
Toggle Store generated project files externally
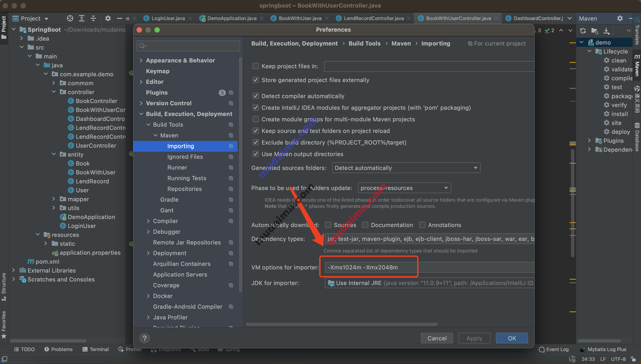(x=255, y=80)
